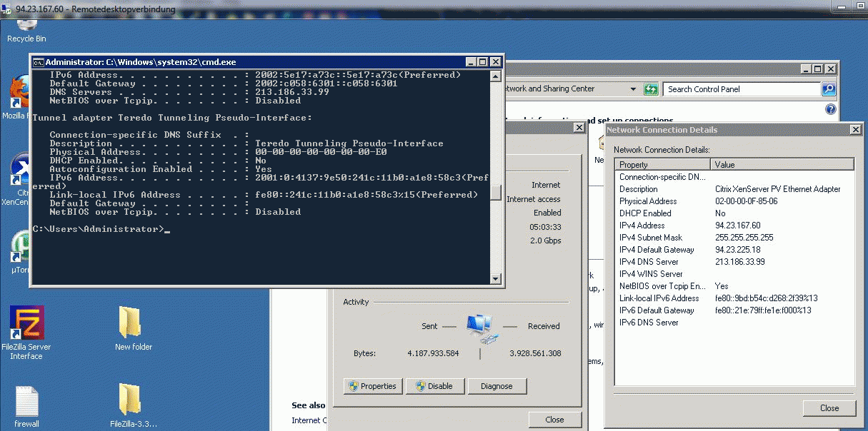The image size is (868, 431).
Task: Click the speed value 2.0 Gbps
Action: (x=545, y=240)
